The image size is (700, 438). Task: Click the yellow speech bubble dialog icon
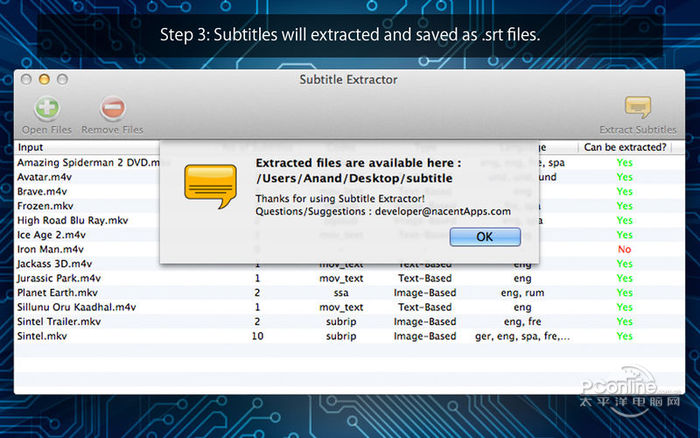(x=210, y=186)
